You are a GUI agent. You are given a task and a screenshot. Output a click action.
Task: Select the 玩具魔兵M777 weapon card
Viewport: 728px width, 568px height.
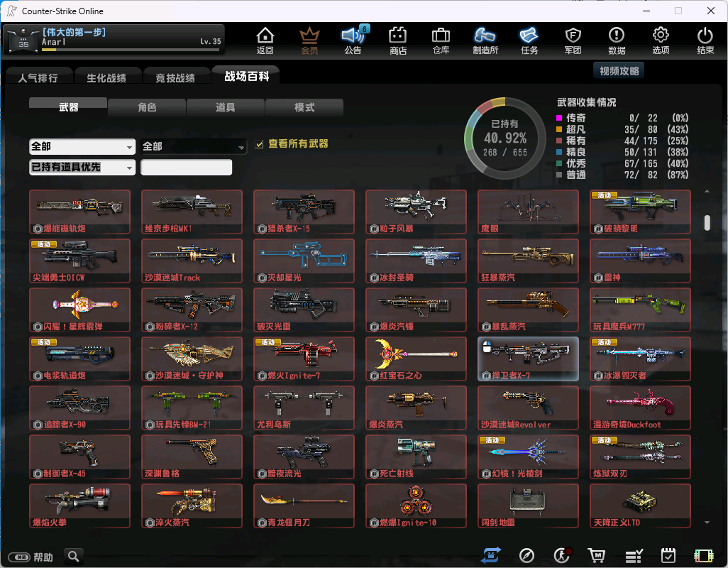[x=640, y=310]
